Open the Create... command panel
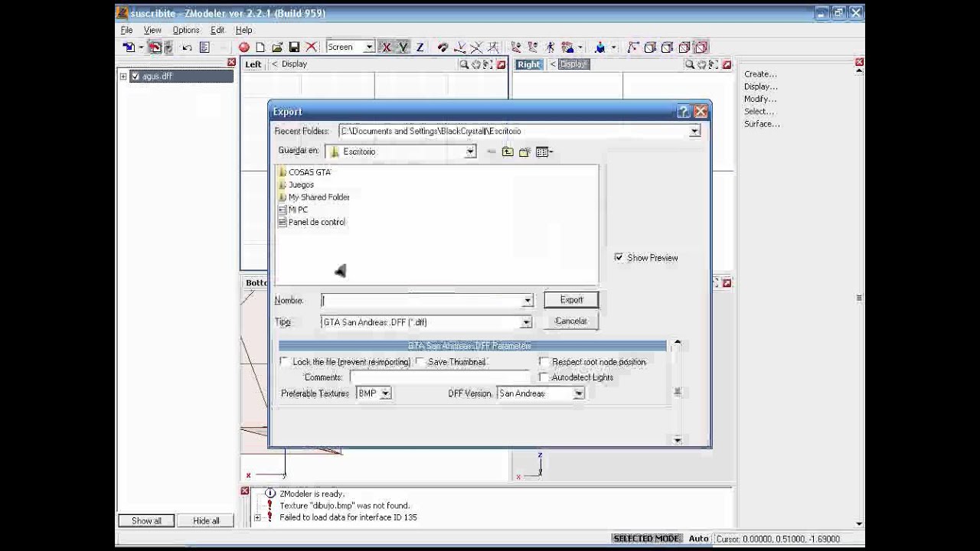Screen dimensions: 980x551 (x=760, y=74)
